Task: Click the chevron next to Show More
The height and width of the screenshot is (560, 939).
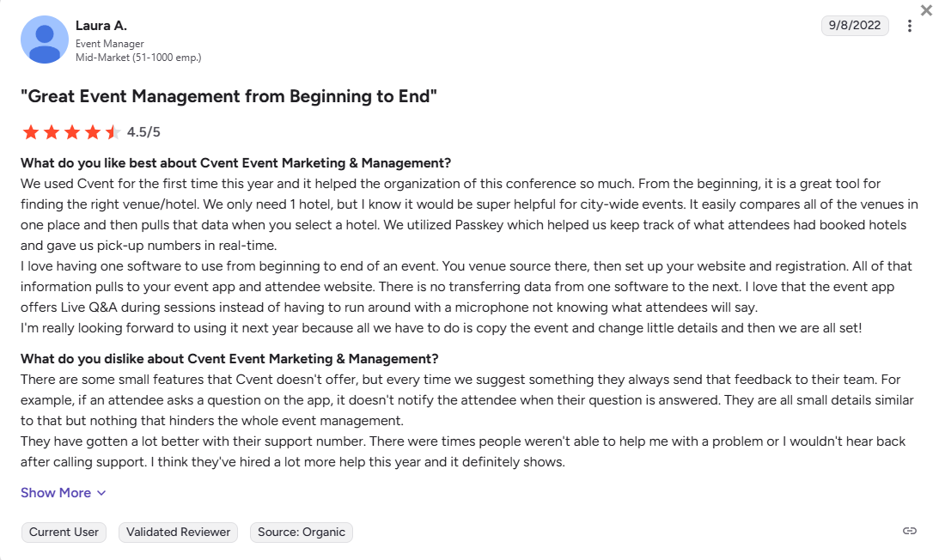Action: click(101, 493)
